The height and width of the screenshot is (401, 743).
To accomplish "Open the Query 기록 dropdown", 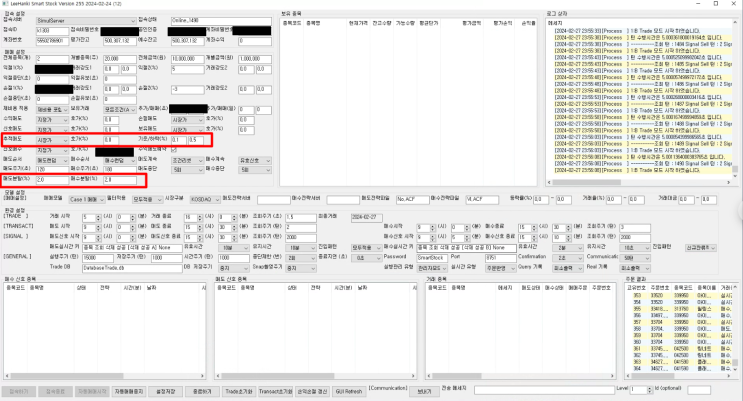I will pyautogui.click(x=568, y=268).
